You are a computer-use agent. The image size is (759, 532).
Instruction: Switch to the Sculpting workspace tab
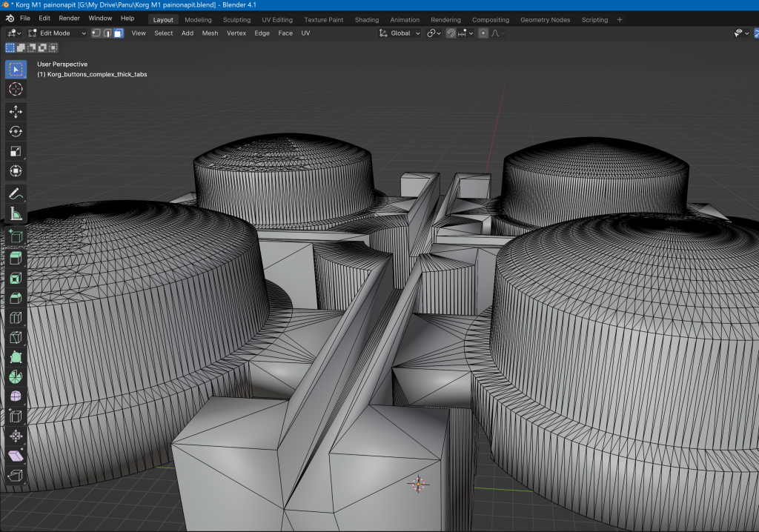[236, 20]
